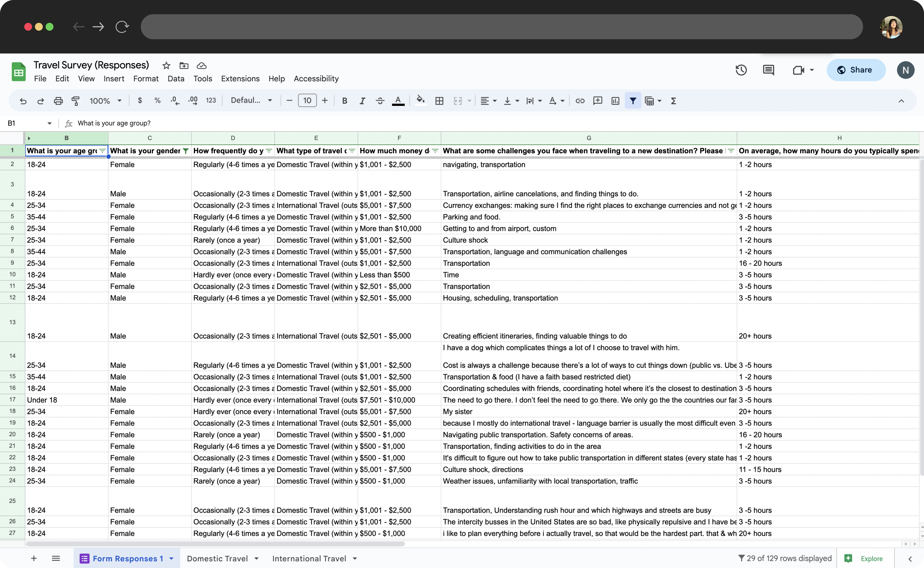Open the Default font dropdown

(251, 100)
